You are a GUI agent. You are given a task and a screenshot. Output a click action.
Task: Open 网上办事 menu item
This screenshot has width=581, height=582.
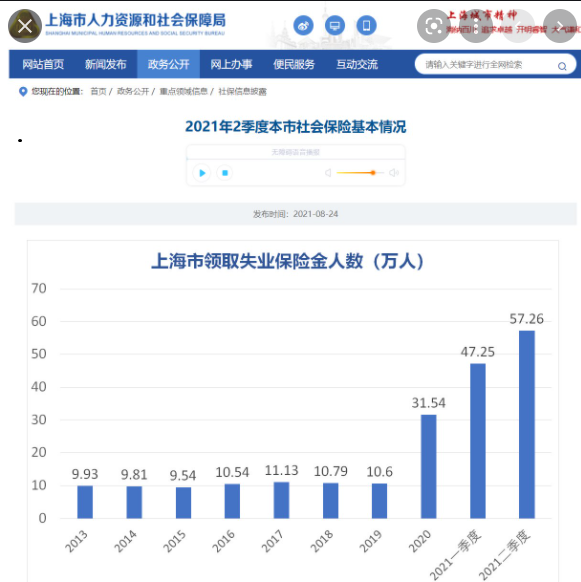(231, 64)
